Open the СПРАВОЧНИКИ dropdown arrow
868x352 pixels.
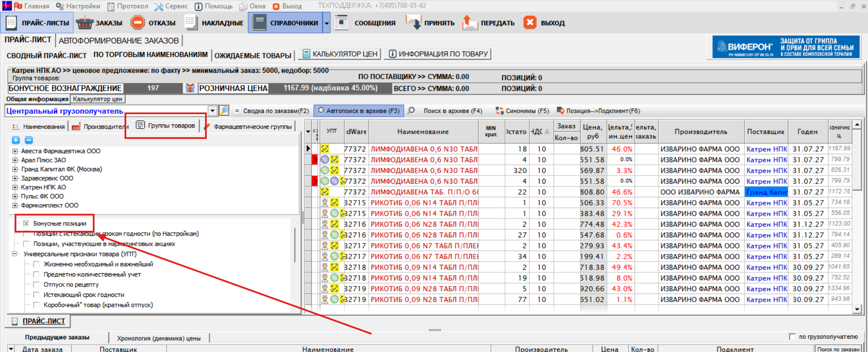(326, 23)
